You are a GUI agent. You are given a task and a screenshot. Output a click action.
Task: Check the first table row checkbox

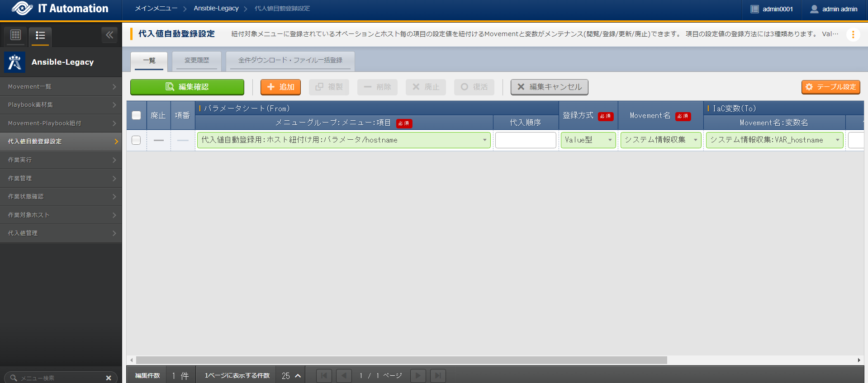point(136,140)
